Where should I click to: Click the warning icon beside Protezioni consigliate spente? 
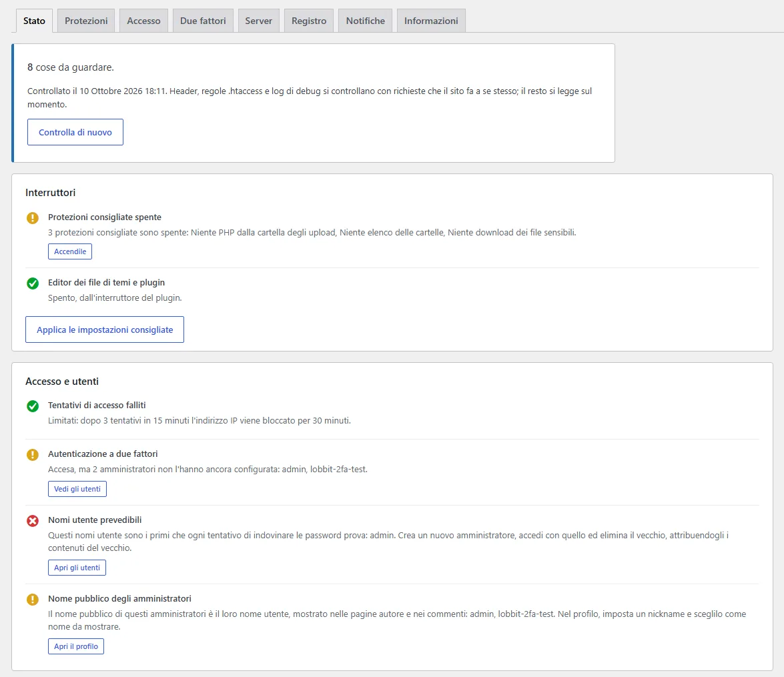(x=33, y=218)
